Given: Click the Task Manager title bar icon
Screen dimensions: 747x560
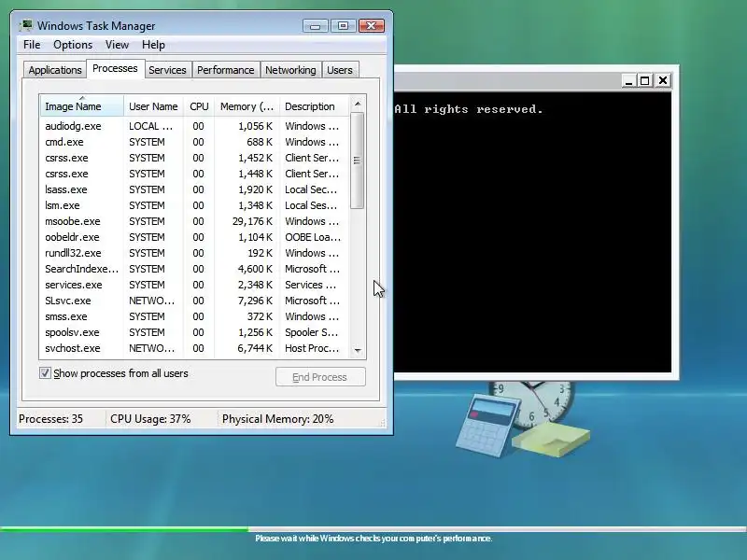Looking at the screenshot, I should click(x=26, y=25).
